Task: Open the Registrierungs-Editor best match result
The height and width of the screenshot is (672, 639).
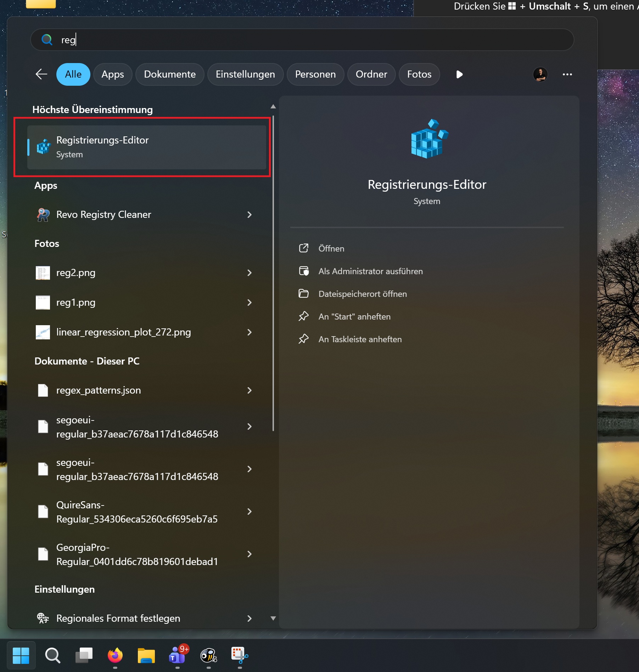Action: click(147, 147)
